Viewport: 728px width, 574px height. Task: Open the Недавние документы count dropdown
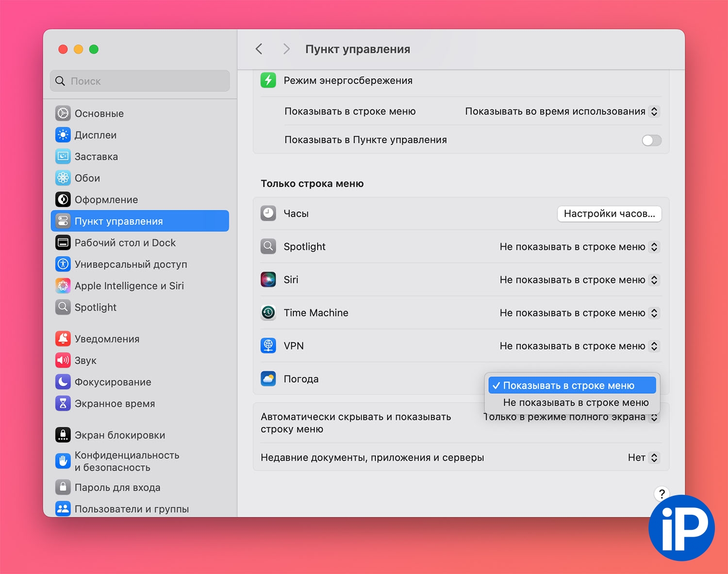pos(644,457)
